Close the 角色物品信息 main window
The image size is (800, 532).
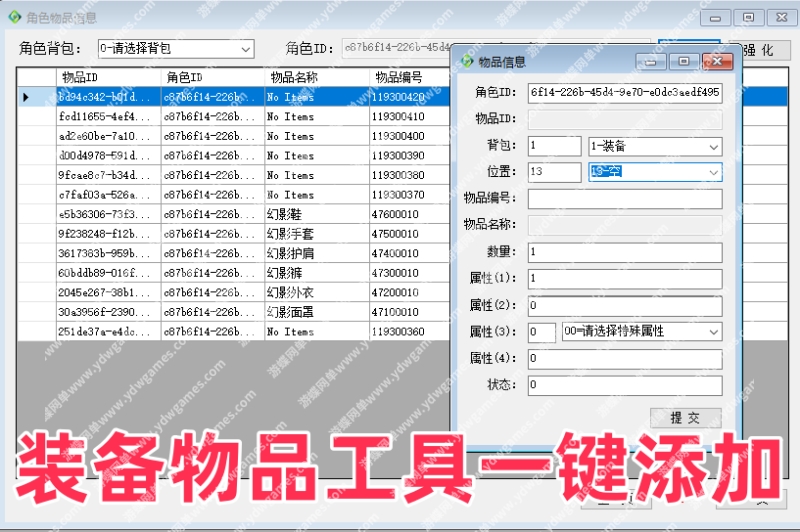782,18
